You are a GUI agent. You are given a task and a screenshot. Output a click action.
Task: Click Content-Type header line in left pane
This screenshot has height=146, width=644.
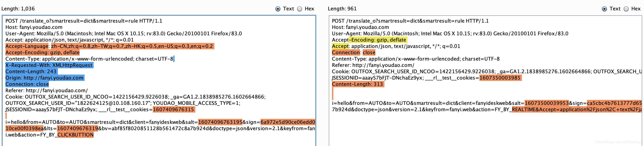tap(89, 59)
